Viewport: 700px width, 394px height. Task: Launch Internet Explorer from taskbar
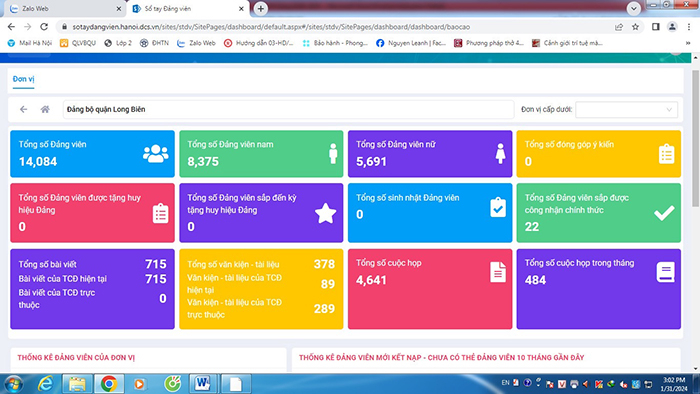pyautogui.click(x=46, y=384)
